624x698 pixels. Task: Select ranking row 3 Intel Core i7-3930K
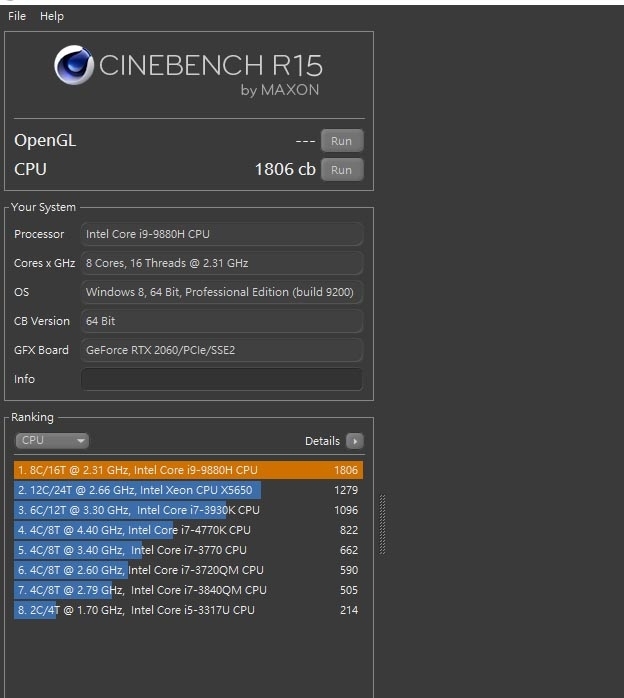[x=188, y=510]
